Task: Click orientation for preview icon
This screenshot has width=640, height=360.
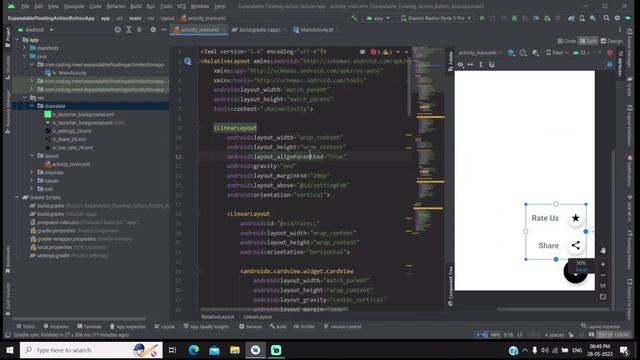Action: tap(523, 53)
